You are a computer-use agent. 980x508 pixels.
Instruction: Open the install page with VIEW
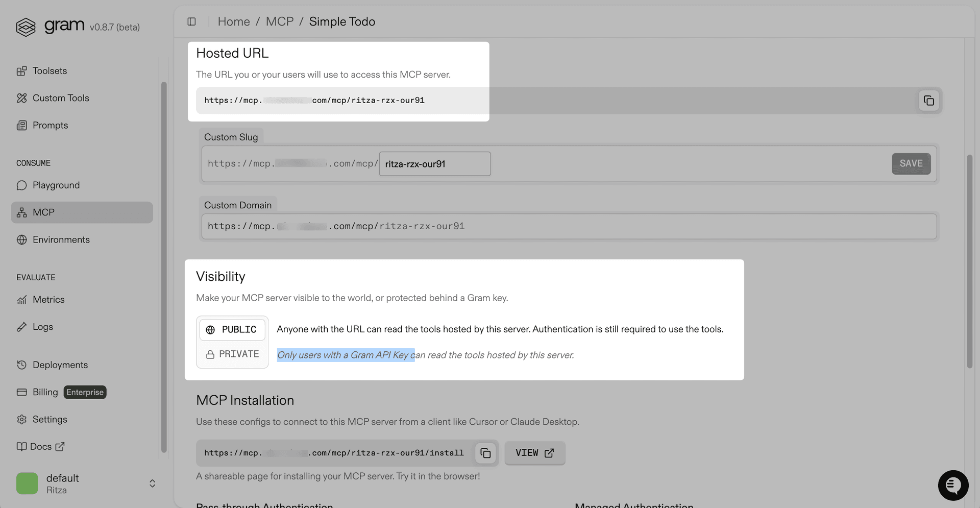(534, 453)
